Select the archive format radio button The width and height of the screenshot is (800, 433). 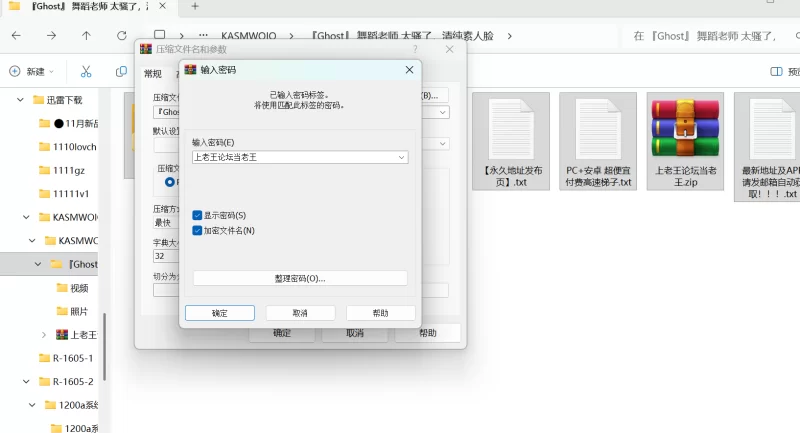[170, 182]
